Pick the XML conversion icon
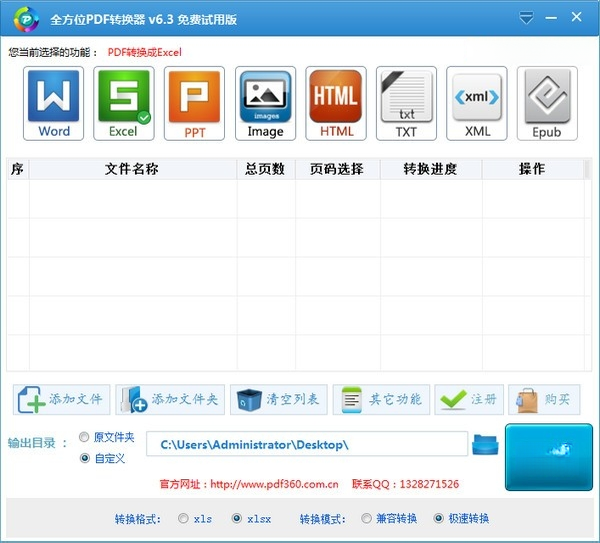This screenshot has height=543, width=600. click(477, 103)
